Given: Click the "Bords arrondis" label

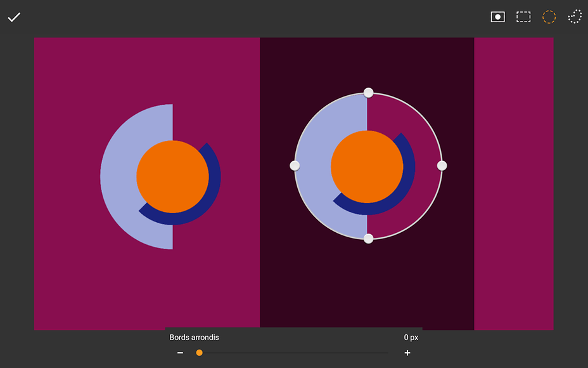Looking at the screenshot, I should pyautogui.click(x=194, y=337).
